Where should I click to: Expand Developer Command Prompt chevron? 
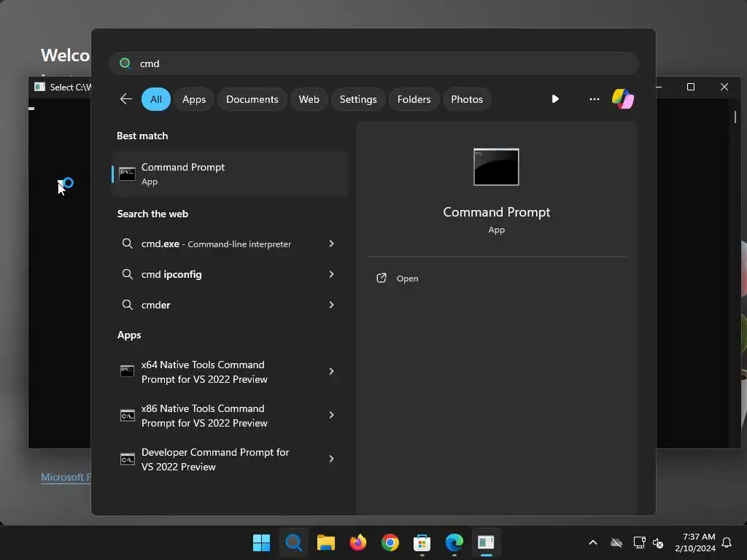tap(332, 459)
